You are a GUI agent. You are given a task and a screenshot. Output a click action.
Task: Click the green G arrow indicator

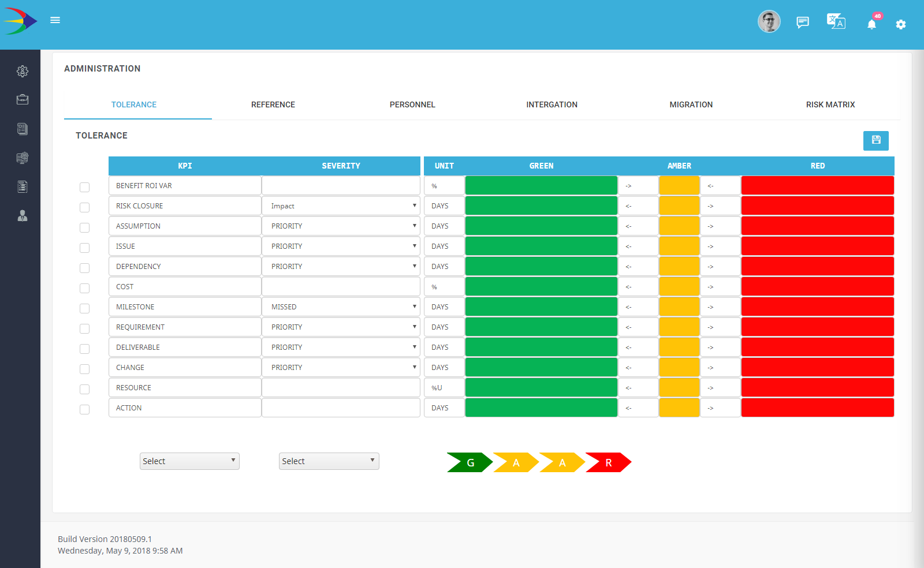click(470, 462)
